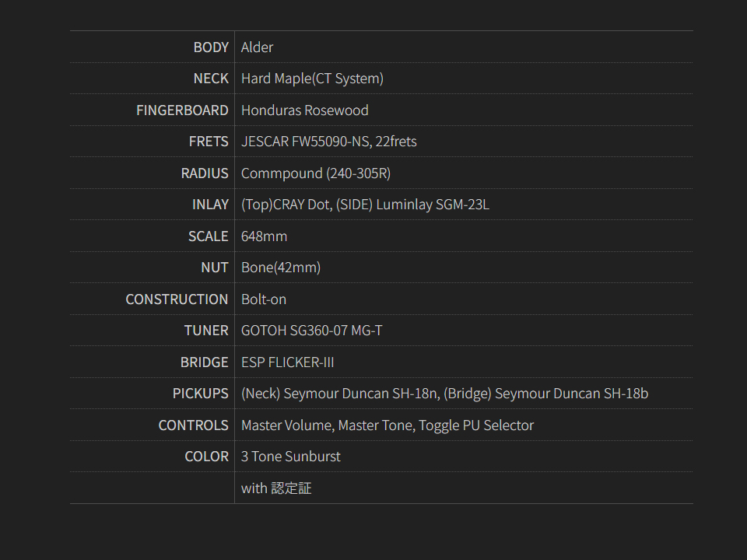Select the Bone(42mm) nut value
The width and height of the screenshot is (747, 560).
click(x=280, y=268)
